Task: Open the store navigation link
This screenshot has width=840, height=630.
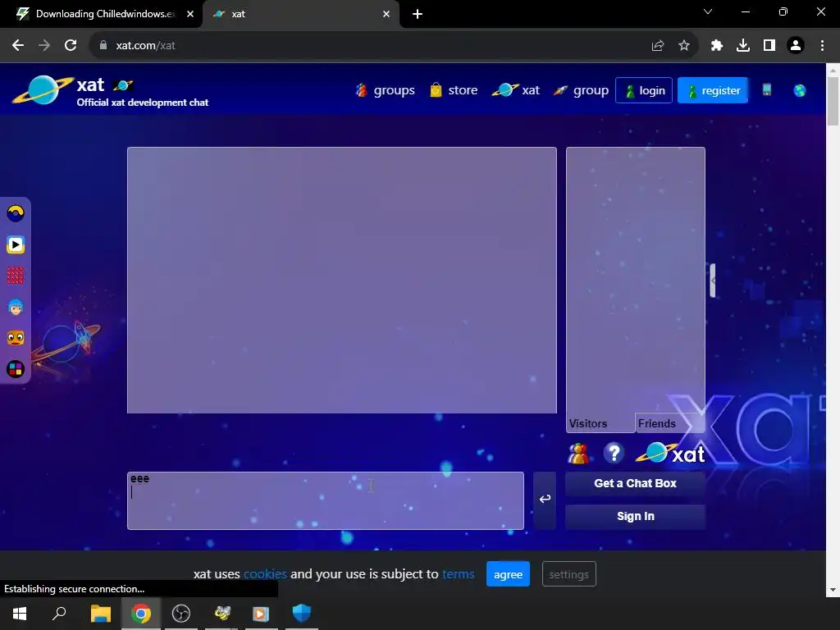Action: click(x=454, y=90)
